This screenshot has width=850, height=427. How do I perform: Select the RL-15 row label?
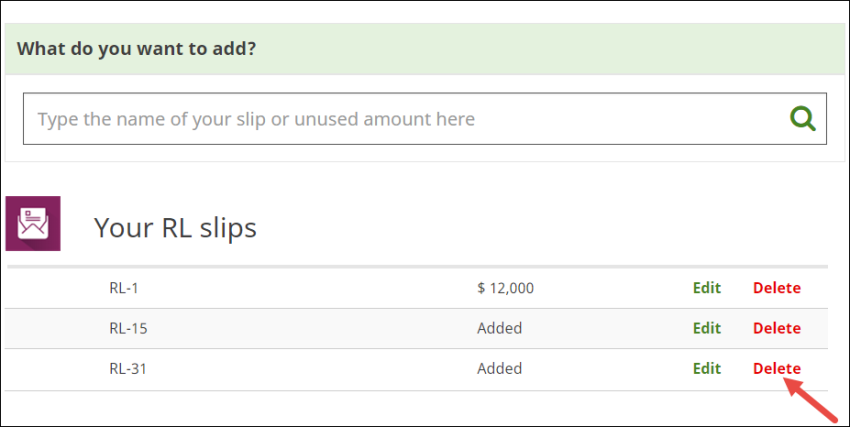point(127,328)
